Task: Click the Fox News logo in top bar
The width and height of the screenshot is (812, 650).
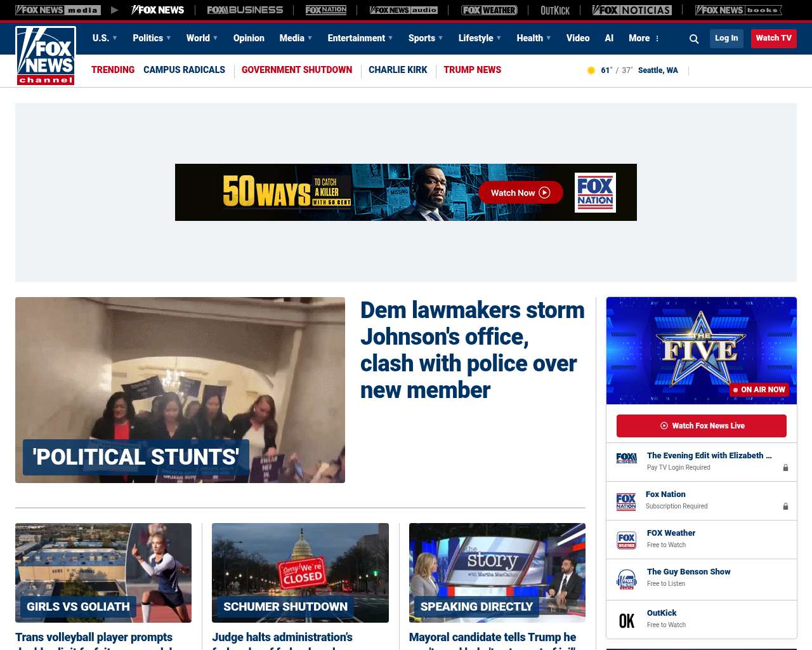Action: pyautogui.click(x=157, y=10)
